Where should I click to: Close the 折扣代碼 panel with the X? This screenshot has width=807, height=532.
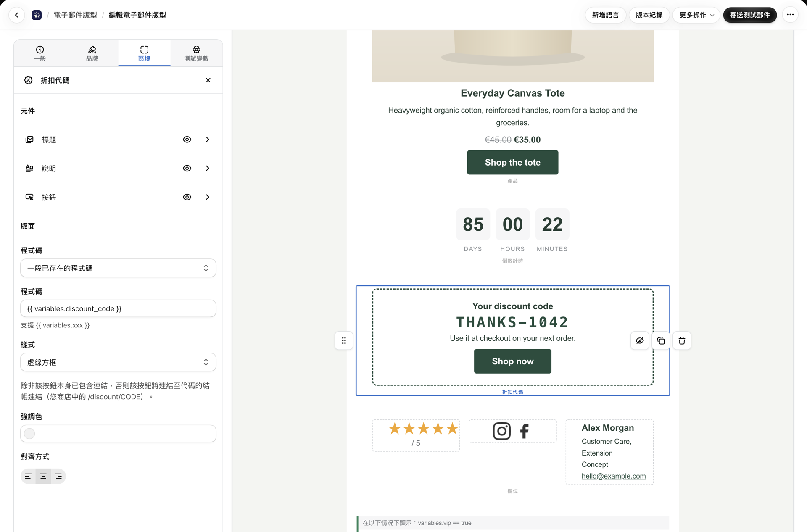(208, 80)
